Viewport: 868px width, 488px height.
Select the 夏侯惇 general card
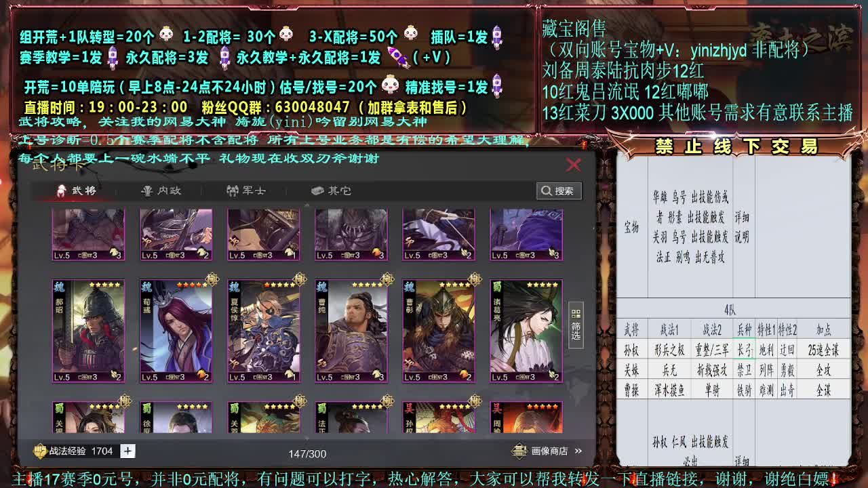coord(264,331)
